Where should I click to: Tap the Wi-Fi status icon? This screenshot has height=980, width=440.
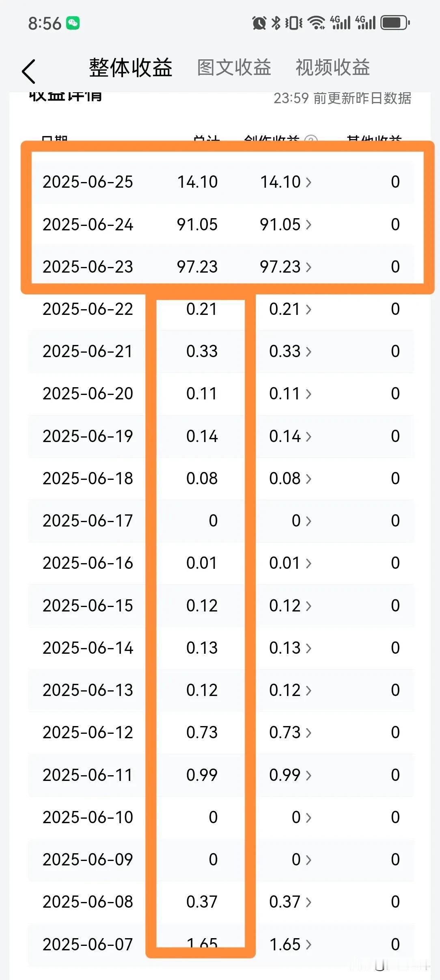(x=316, y=23)
